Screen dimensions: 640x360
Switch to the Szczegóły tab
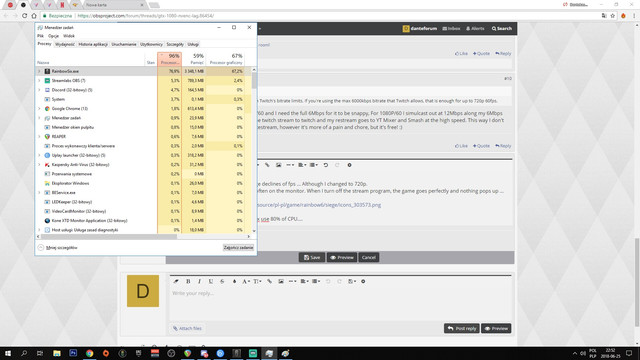pyautogui.click(x=175, y=44)
